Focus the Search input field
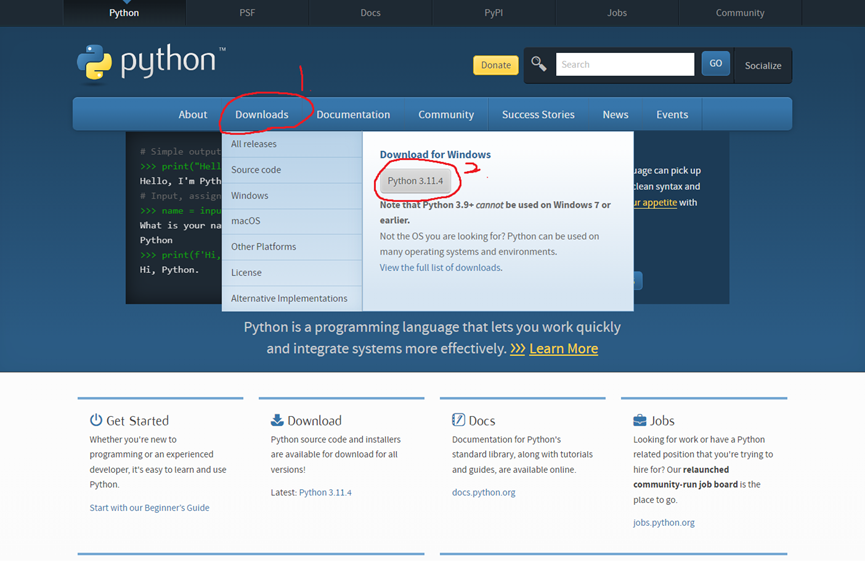This screenshot has height=562, width=865. pos(625,65)
